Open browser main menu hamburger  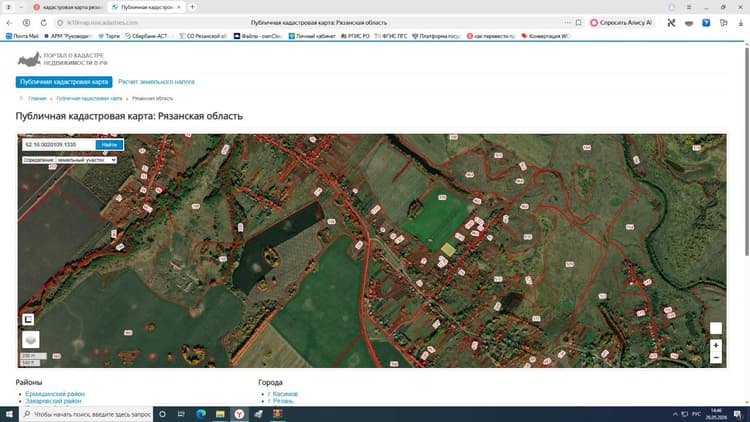pyautogui.click(x=689, y=7)
